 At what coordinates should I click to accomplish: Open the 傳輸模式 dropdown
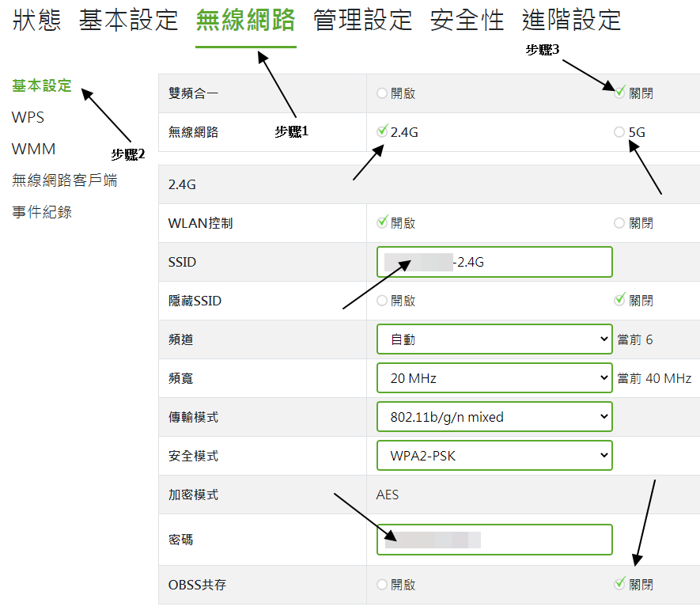(x=494, y=417)
